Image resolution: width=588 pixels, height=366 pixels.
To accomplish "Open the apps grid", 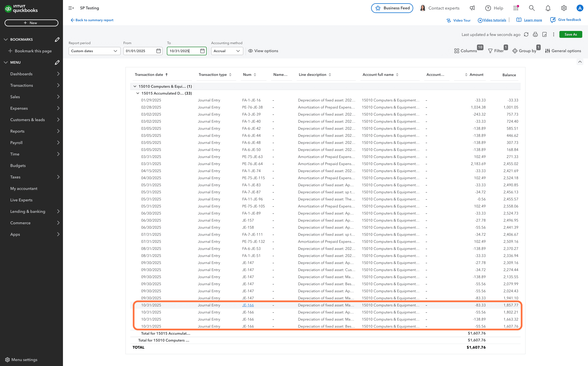I will (516, 8).
